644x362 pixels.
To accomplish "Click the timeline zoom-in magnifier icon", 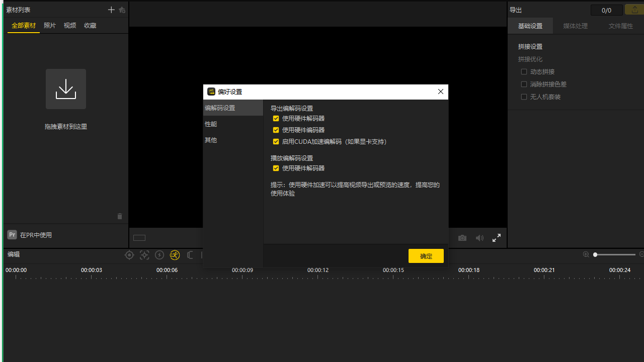I will click(x=586, y=254).
